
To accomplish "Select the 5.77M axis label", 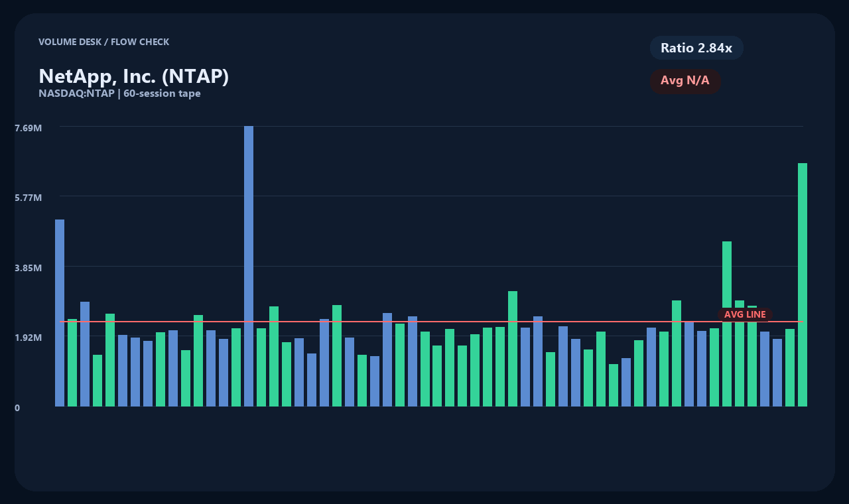I will pos(28,198).
